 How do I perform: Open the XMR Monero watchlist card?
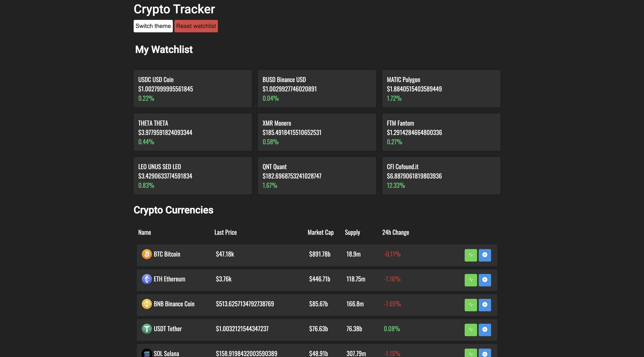pos(317,132)
